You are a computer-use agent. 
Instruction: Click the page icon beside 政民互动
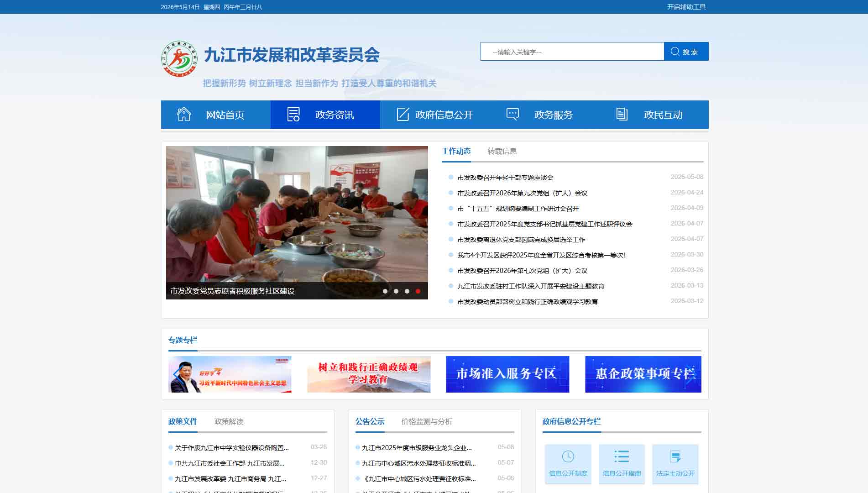pyautogui.click(x=622, y=114)
